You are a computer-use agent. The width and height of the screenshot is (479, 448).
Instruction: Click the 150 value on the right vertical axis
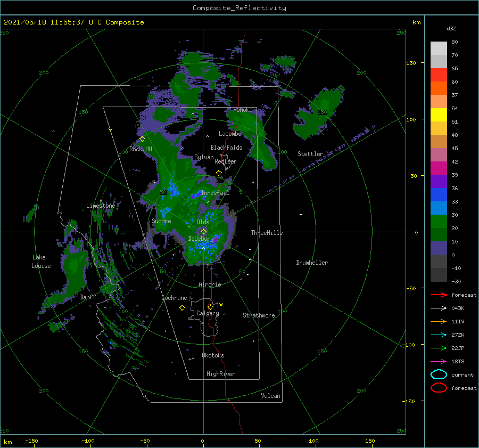coord(411,63)
